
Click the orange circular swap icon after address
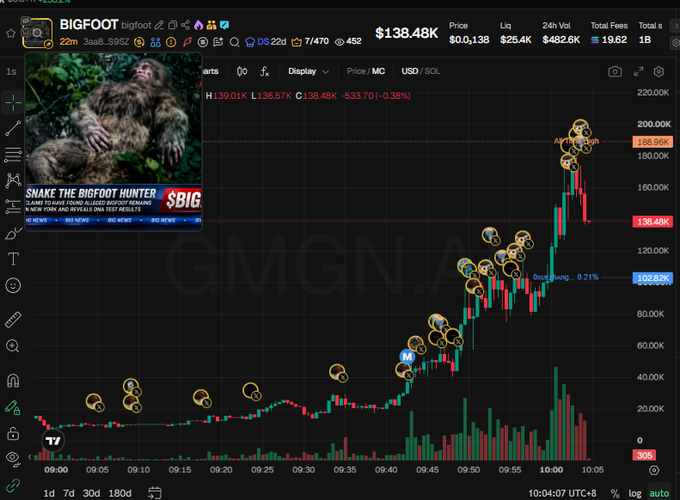139,42
